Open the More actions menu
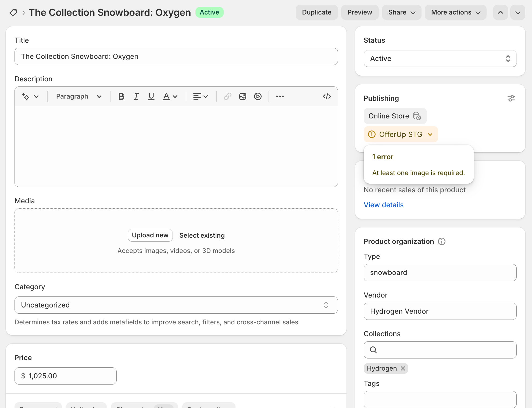The image size is (532, 413). [x=455, y=12]
